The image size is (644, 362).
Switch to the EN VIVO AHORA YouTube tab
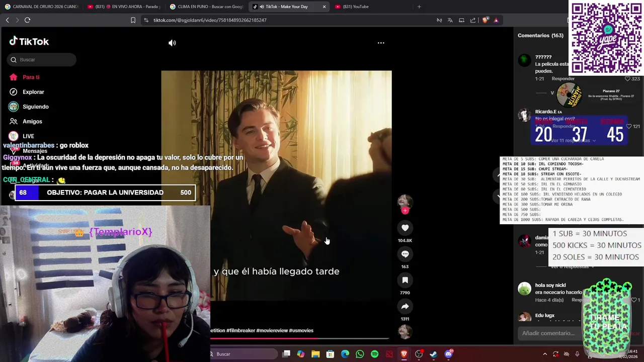pyautogui.click(x=124, y=7)
